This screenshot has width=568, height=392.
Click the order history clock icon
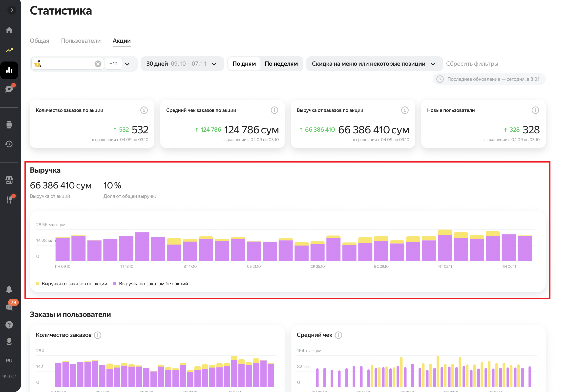point(9,144)
